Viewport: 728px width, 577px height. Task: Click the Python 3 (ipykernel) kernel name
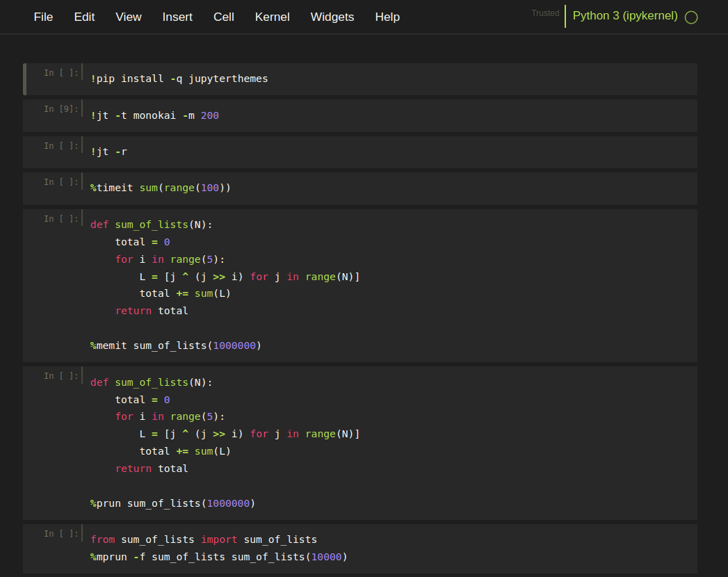point(625,15)
